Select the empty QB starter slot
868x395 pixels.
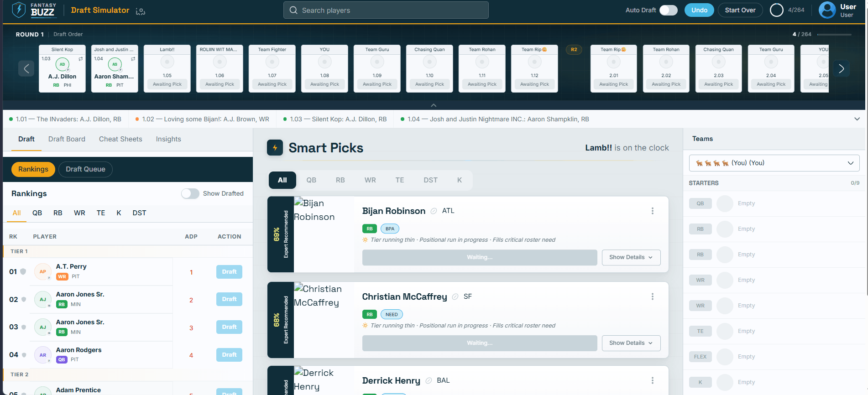[774, 203]
